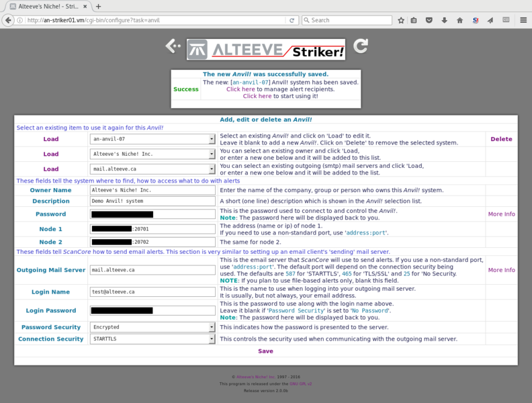Click the Connection Security label
The width and height of the screenshot is (532, 403).
[x=51, y=339]
